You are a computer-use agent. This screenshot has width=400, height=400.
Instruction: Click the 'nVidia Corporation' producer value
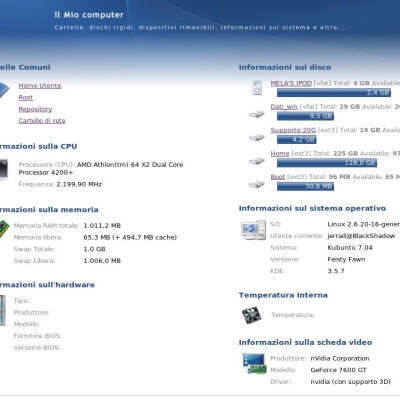(x=340, y=358)
